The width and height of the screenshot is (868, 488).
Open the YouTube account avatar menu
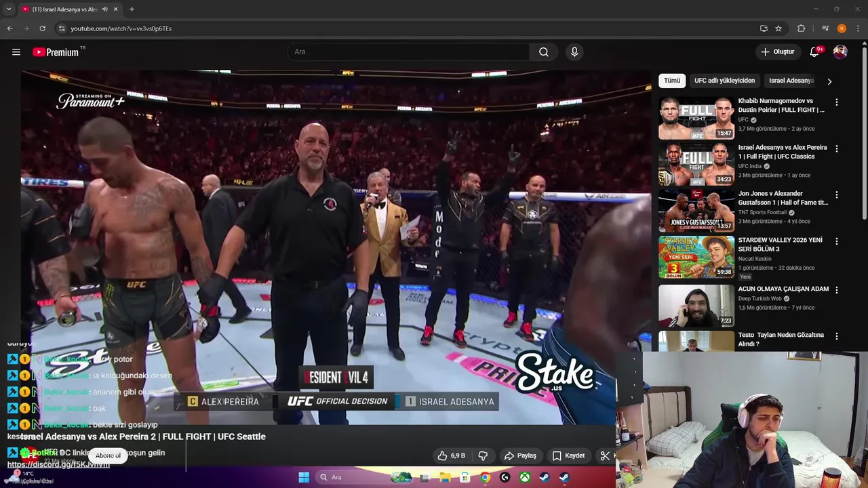[840, 52]
